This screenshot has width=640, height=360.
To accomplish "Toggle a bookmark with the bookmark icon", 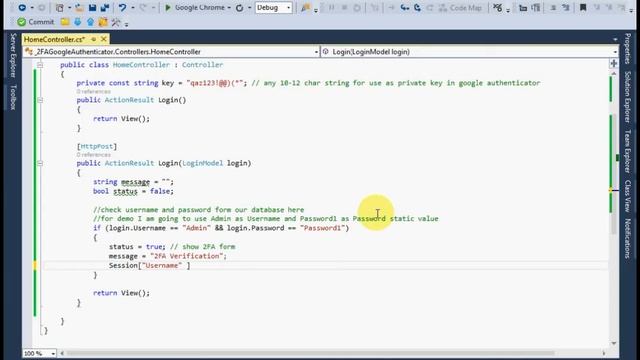I will tap(583, 8).
